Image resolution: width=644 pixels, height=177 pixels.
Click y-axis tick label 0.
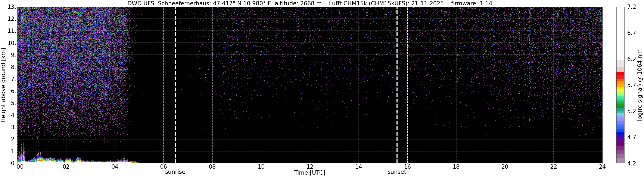click(x=13, y=163)
